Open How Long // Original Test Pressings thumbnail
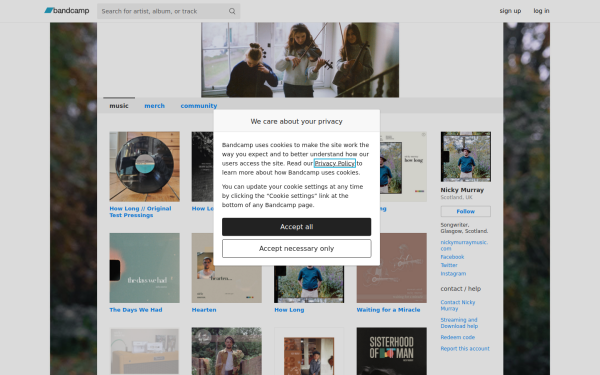This screenshot has width=600, height=375. tap(145, 166)
